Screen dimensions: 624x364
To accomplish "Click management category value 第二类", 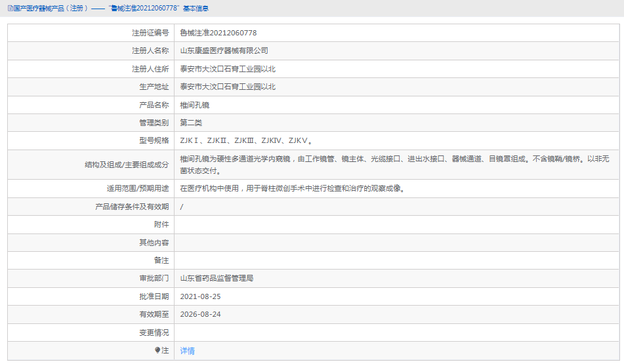I will 191,123.
